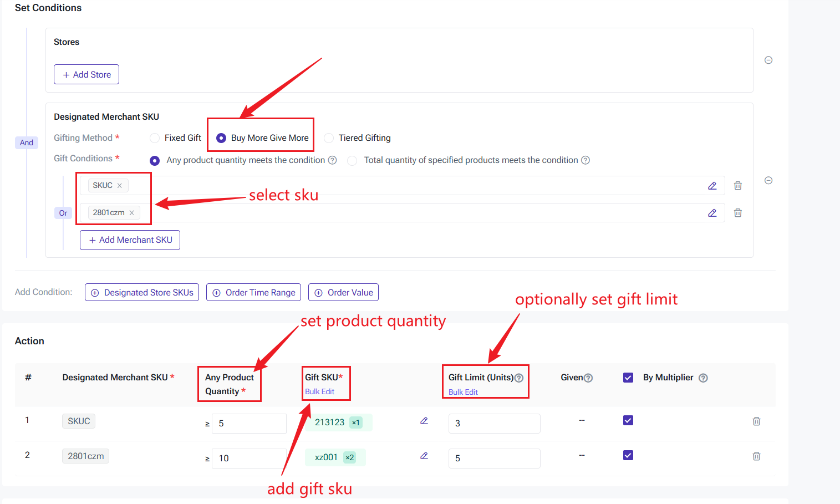The width and height of the screenshot is (840, 504).
Task: Remove the SKUC tag with its x
Action: pos(120,186)
